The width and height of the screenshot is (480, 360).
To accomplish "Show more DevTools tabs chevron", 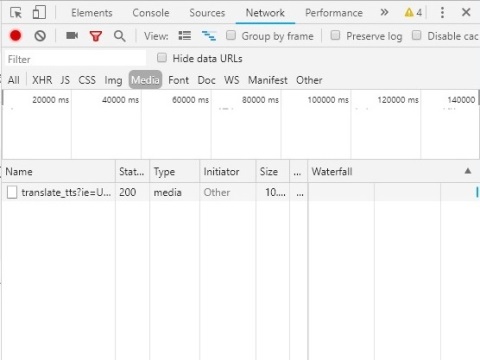I will coord(384,13).
